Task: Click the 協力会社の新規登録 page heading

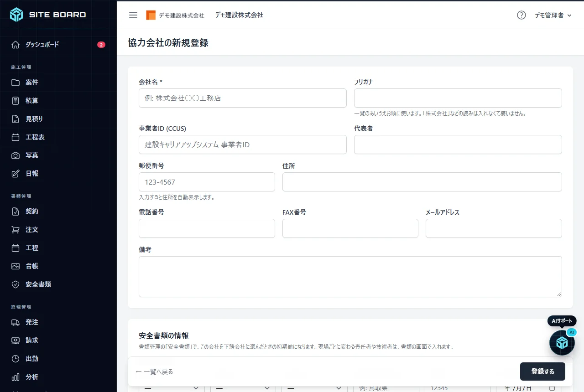Action: [x=168, y=43]
